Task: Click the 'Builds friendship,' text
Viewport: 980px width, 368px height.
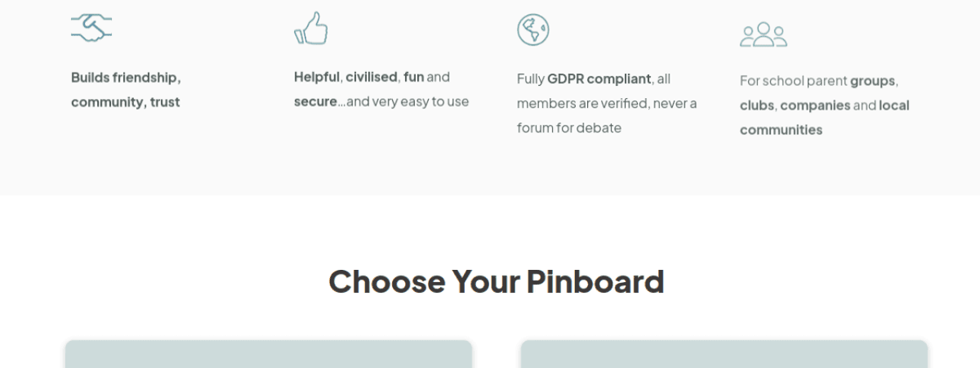Action: pos(126,78)
